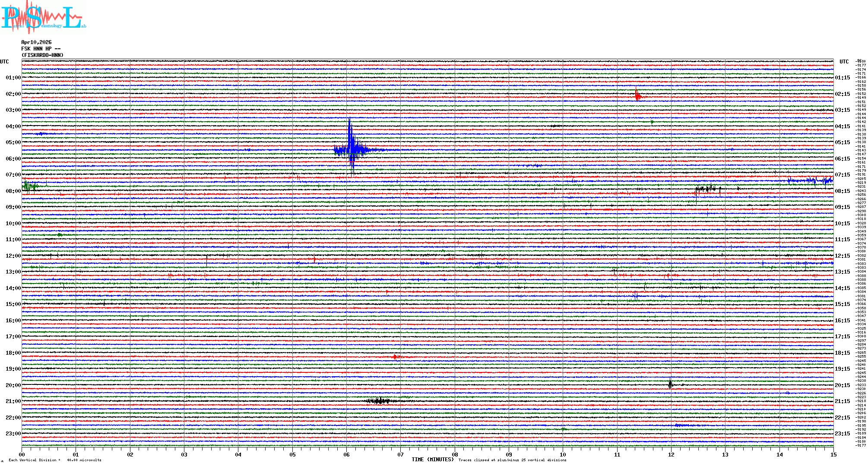Click the black event burst on 08:00 trace
Image resolution: width=868 pixels, height=466 pixels.
tap(707, 189)
